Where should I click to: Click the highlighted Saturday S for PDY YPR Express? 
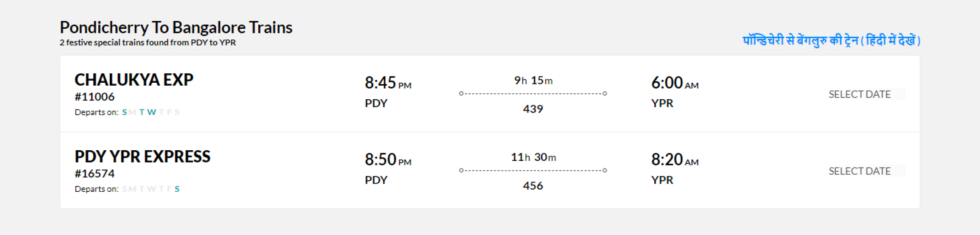177,189
